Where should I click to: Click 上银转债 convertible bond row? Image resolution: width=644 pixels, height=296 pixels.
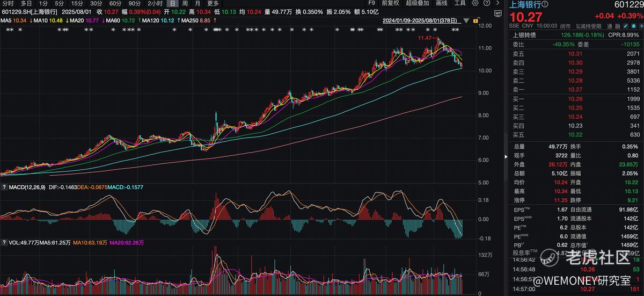point(575,35)
